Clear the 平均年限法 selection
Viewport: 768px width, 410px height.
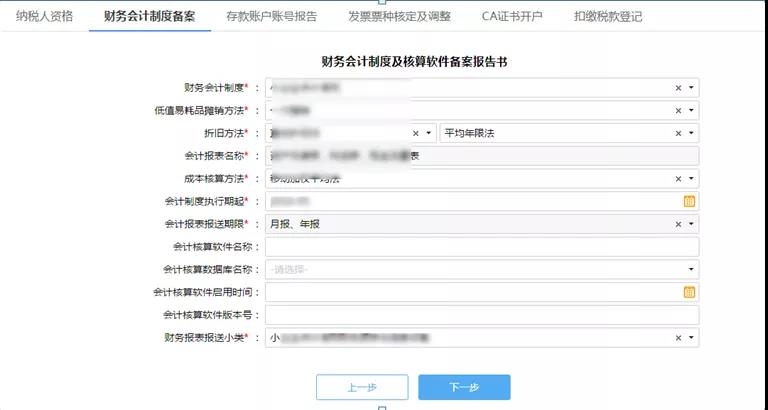[x=678, y=133]
